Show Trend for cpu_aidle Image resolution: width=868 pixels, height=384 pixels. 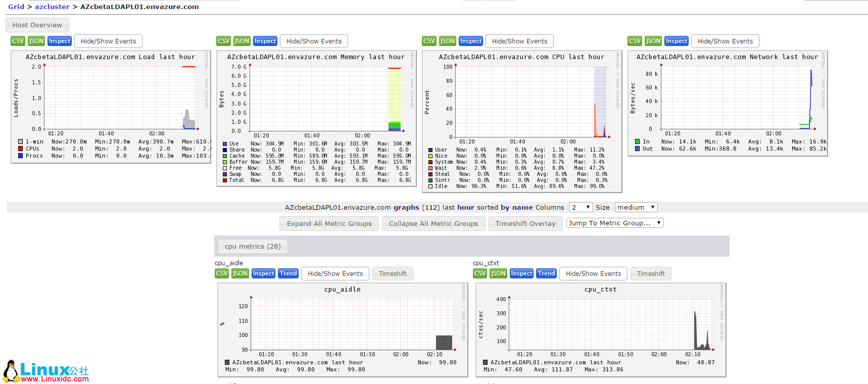(288, 273)
